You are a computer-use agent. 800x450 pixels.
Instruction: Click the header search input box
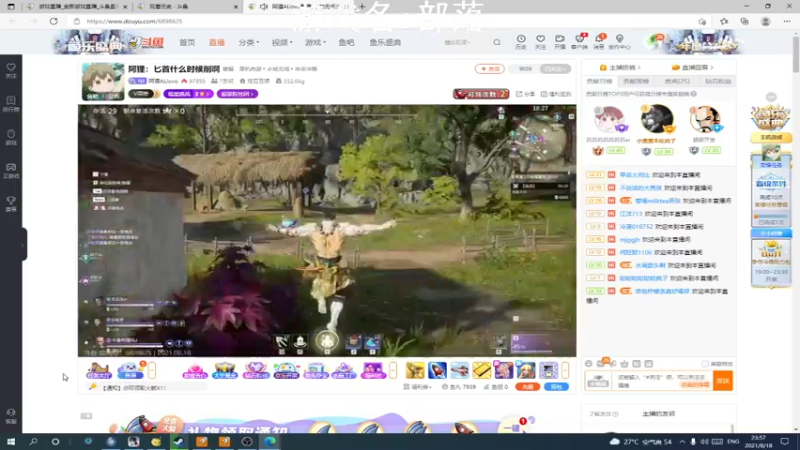coord(465,42)
